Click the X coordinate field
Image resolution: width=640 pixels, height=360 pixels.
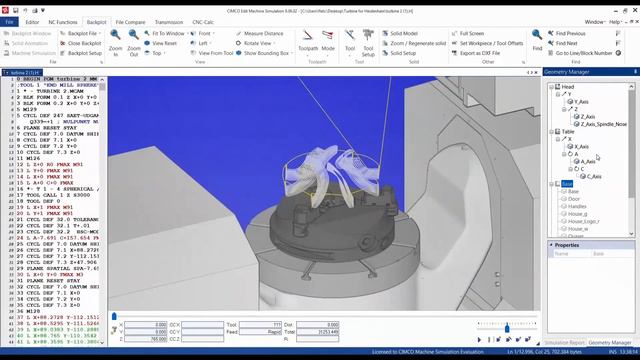(146, 325)
